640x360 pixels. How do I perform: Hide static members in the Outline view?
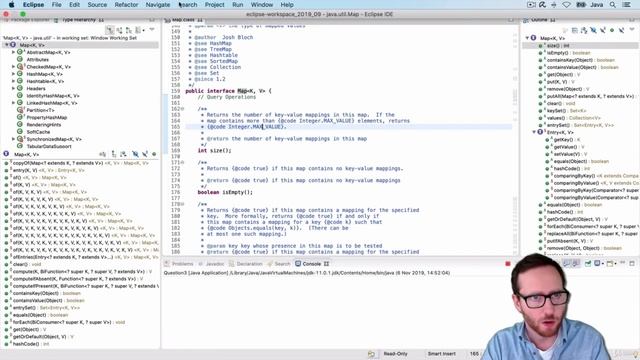pos(603,30)
